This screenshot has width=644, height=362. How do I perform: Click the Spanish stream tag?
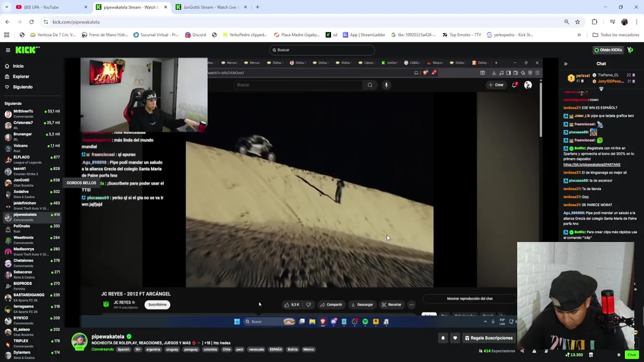[x=123, y=349]
